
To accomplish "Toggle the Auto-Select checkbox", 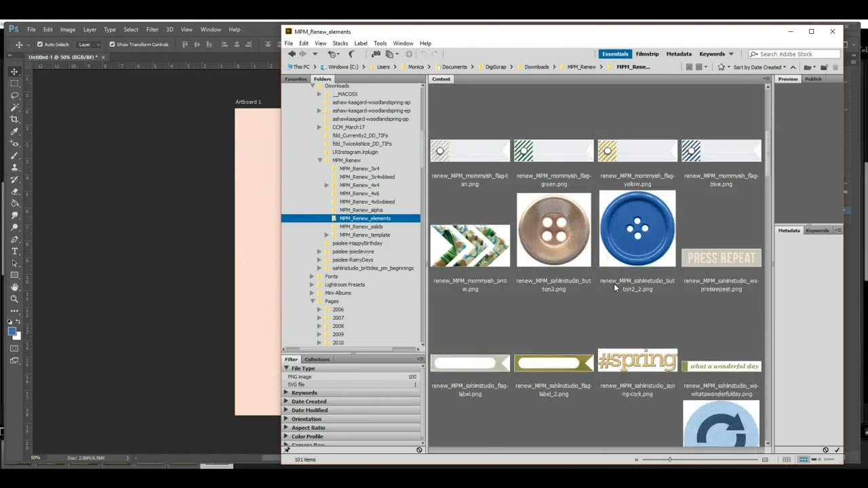I will (40, 45).
